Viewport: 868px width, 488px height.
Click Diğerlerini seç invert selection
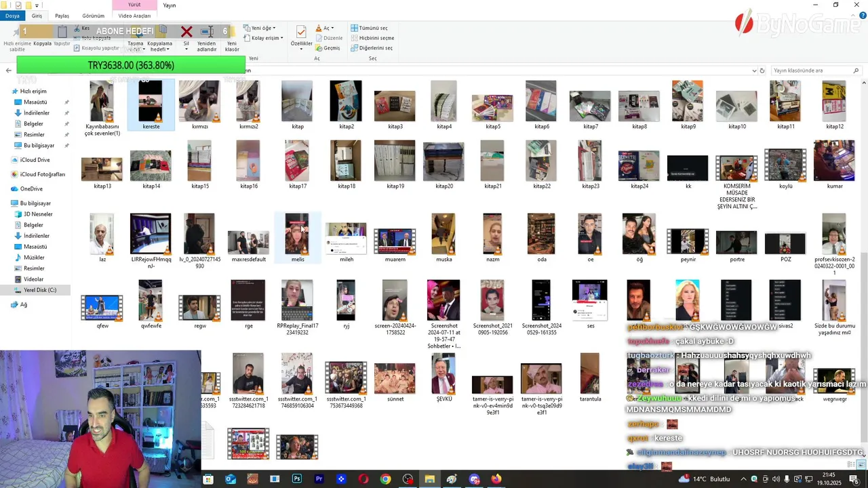[x=372, y=48]
